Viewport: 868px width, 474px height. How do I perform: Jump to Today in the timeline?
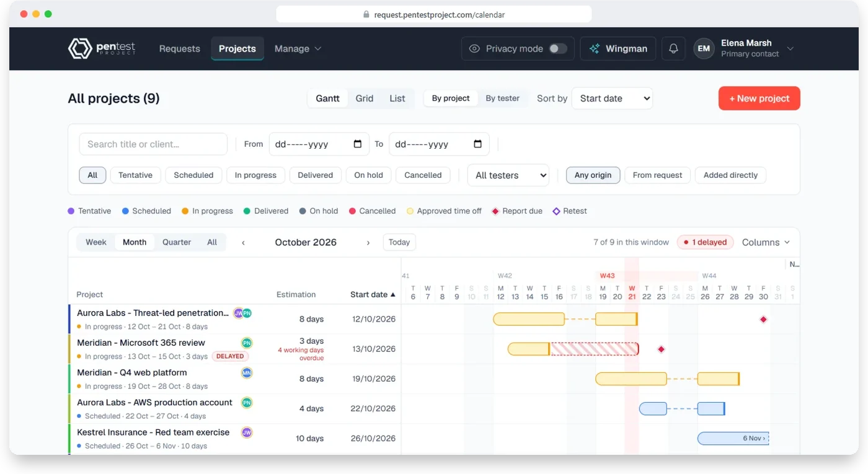click(399, 242)
